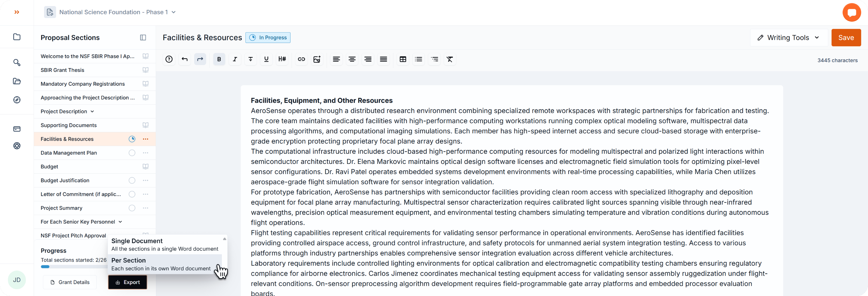The image size is (868, 296).
Task: Toggle Data Management Plan status circle
Action: point(132,153)
